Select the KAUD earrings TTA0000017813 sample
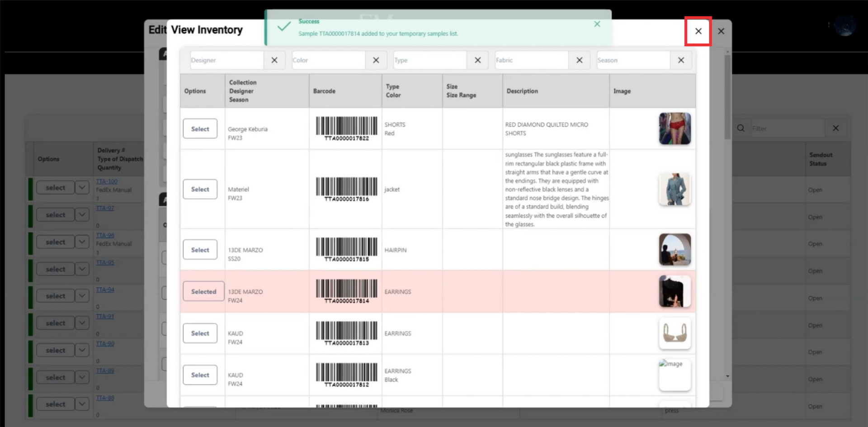Viewport: 868px width, 427px height. coord(200,333)
